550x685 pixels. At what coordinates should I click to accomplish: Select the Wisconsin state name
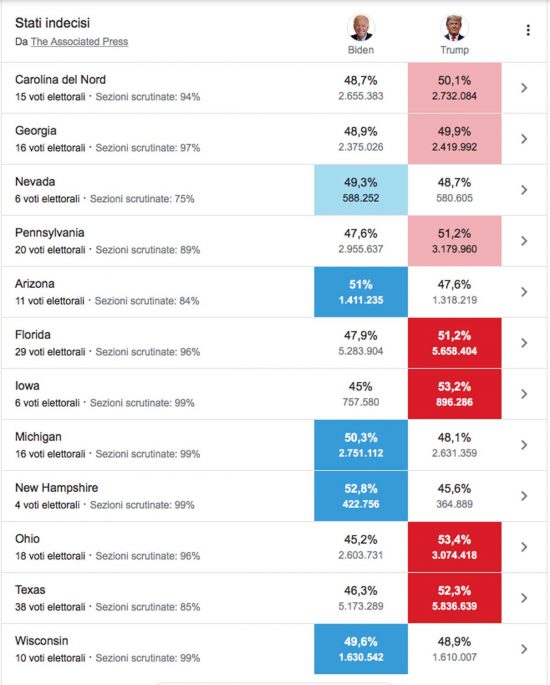coord(42,640)
